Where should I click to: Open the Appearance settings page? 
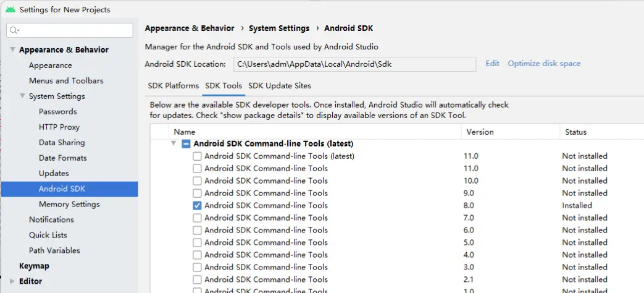[x=51, y=66]
